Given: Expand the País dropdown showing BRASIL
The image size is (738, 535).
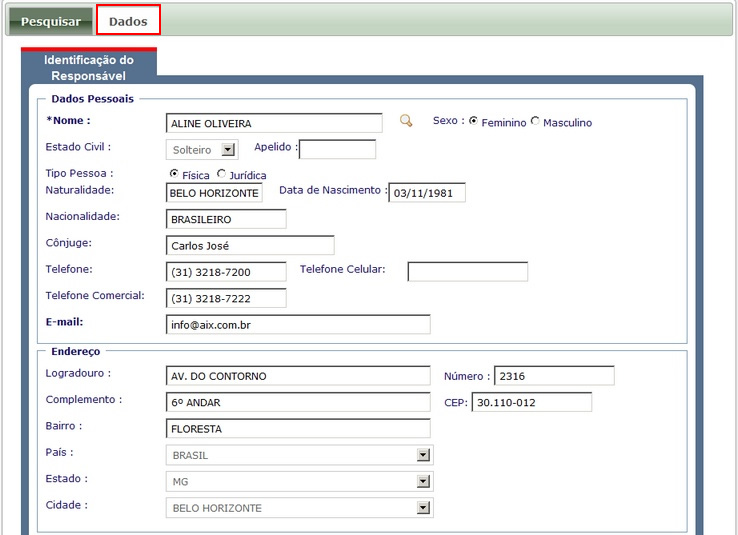Looking at the screenshot, I should 423,455.
